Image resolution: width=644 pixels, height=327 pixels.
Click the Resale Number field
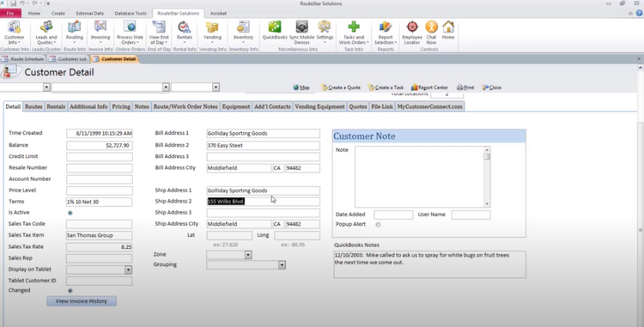pos(100,168)
